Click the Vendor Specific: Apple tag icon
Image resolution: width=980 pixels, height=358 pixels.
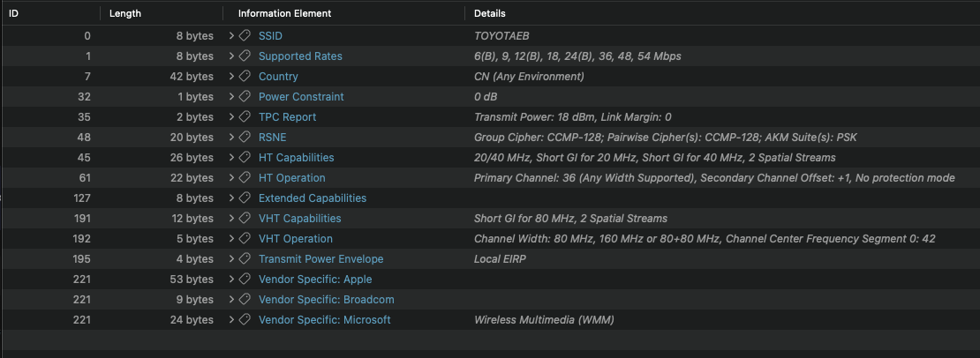pos(245,280)
